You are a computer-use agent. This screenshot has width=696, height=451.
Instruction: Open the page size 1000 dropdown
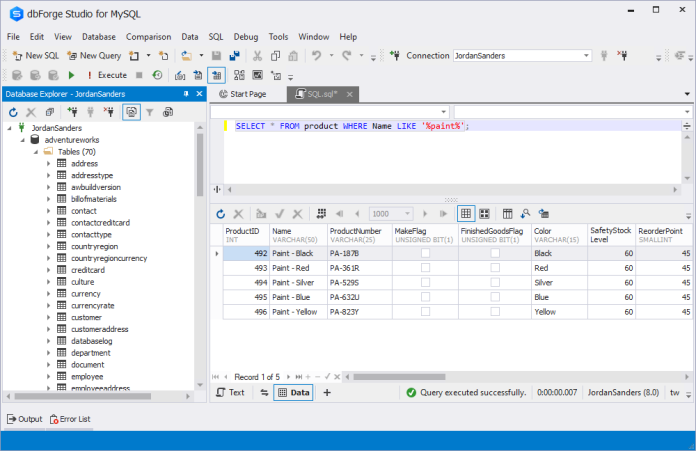(408, 214)
